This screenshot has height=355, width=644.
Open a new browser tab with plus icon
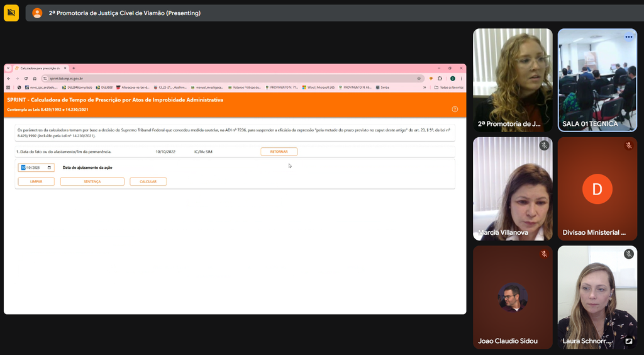74,68
